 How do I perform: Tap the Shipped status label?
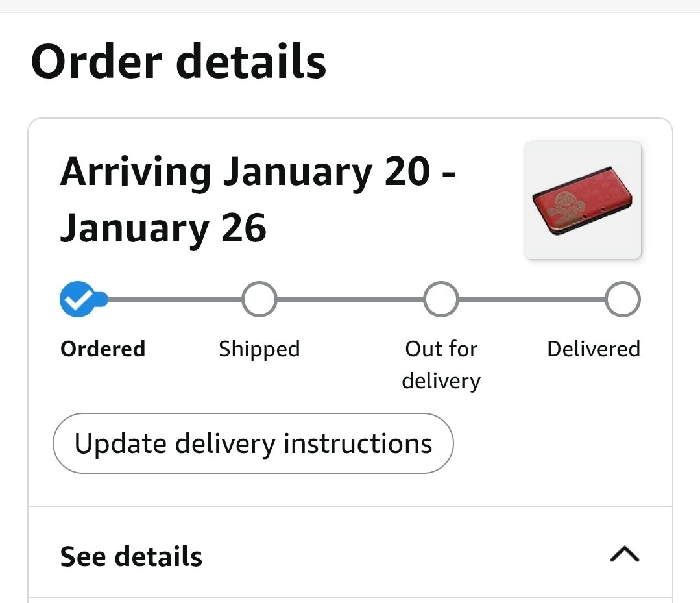click(x=259, y=349)
